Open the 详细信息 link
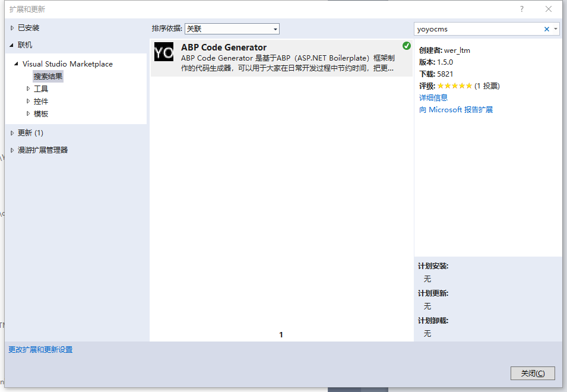Screen dimensions: 567x392 (434, 97)
